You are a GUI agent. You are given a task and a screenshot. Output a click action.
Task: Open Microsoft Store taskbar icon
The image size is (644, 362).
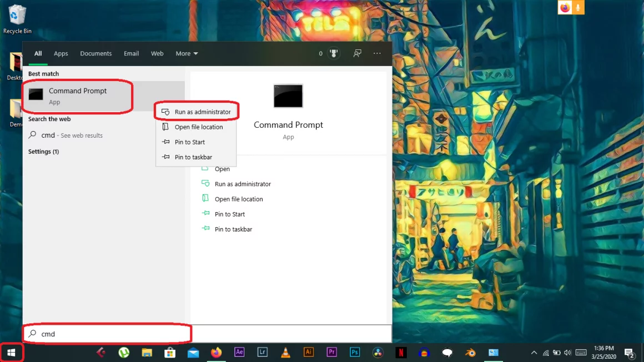170,353
